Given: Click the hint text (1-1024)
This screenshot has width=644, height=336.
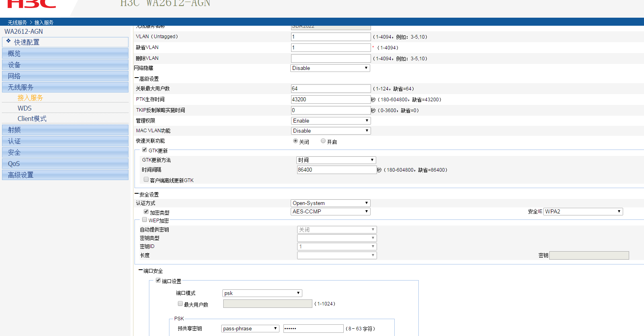Looking at the screenshot, I should coord(325,304).
